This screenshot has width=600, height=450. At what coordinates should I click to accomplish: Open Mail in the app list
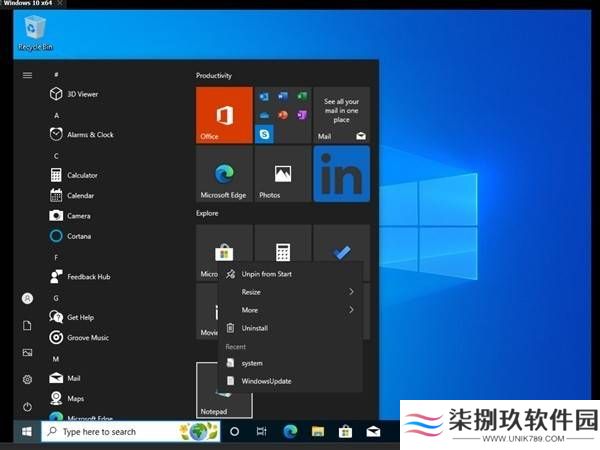coord(65,378)
